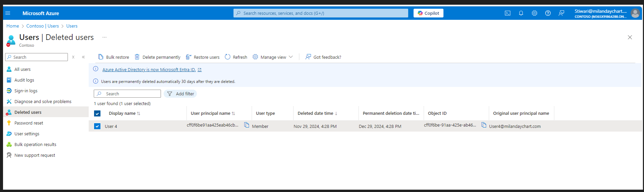Screen dimensions: 644x192
Task: Open the help question mark icon
Action: click(x=548, y=13)
